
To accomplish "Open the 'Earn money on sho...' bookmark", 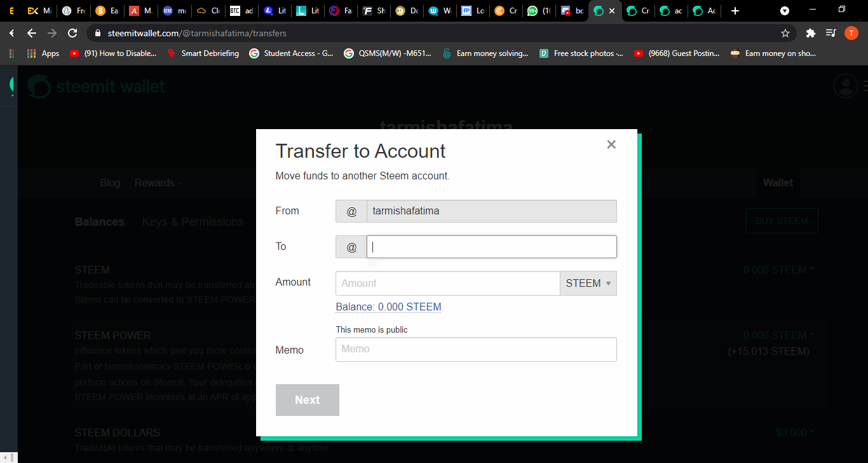I will 773,53.
